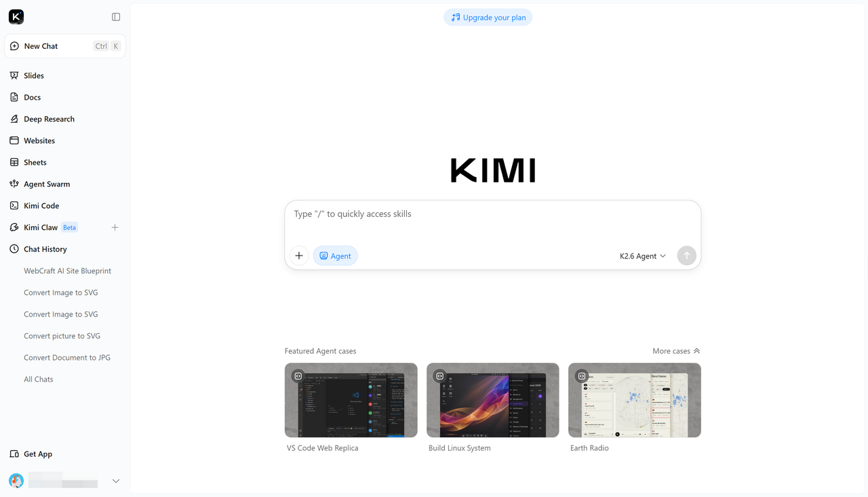Open the K2.6 Agent model dropdown
868x497 pixels.
pyautogui.click(x=643, y=256)
